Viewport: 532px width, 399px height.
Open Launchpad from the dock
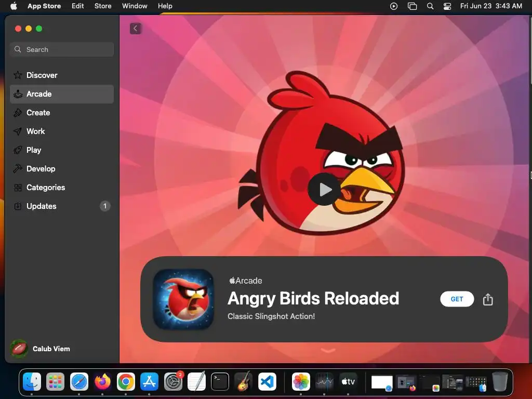point(55,382)
